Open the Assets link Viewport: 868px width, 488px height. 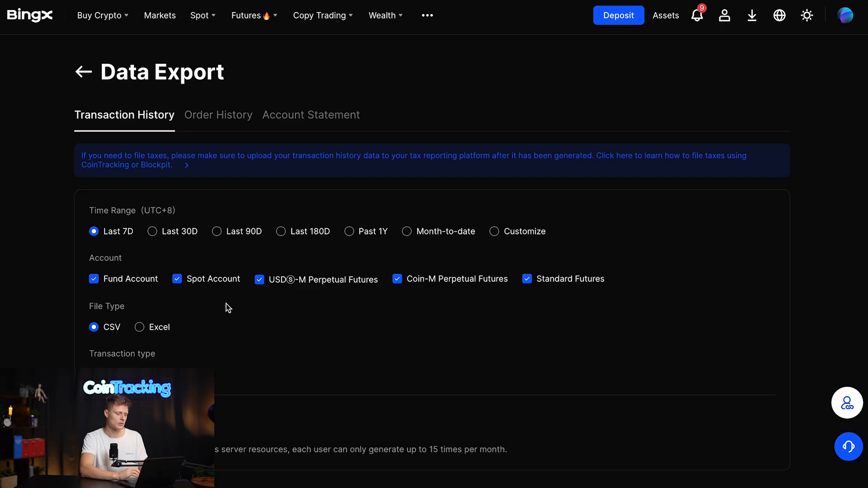pos(665,15)
